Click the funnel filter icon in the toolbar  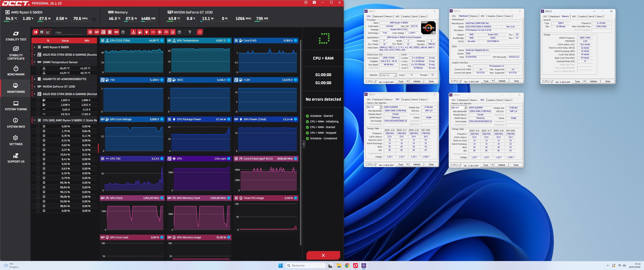[190, 32]
